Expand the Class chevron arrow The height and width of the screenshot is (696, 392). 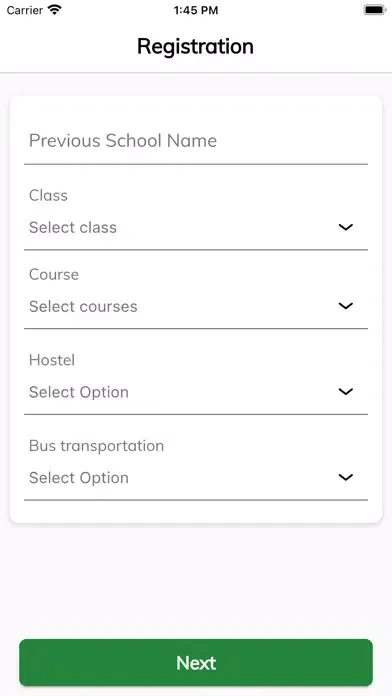click(345, 227)
